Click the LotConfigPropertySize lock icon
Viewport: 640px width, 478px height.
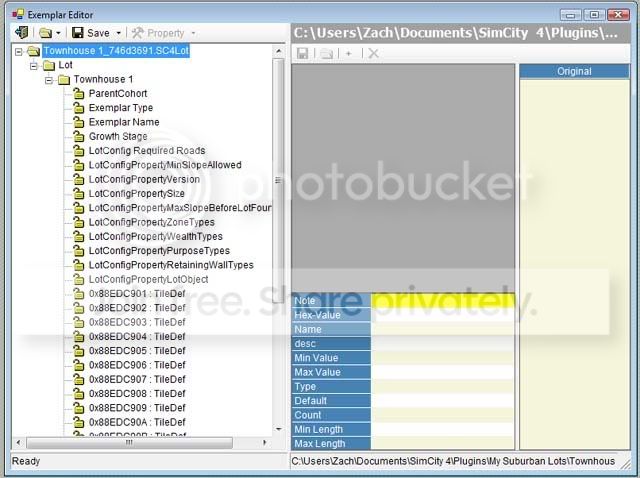point(78,193)
